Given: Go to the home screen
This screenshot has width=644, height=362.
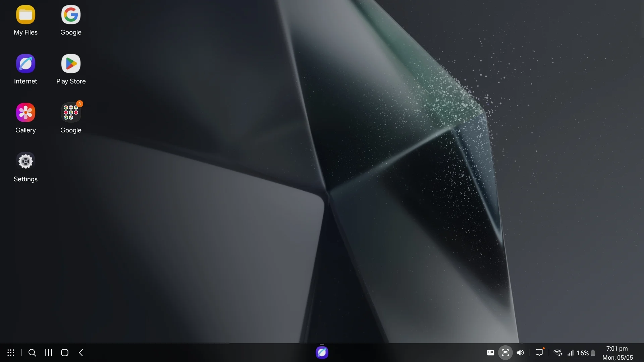Looking at the screenshot, I should click(x=65, y=353).
